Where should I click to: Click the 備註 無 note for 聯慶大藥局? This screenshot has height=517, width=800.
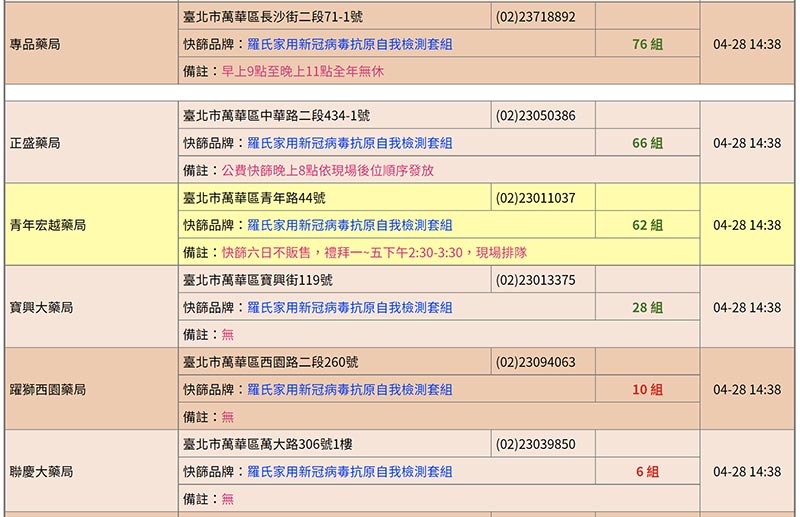[209, 499]
